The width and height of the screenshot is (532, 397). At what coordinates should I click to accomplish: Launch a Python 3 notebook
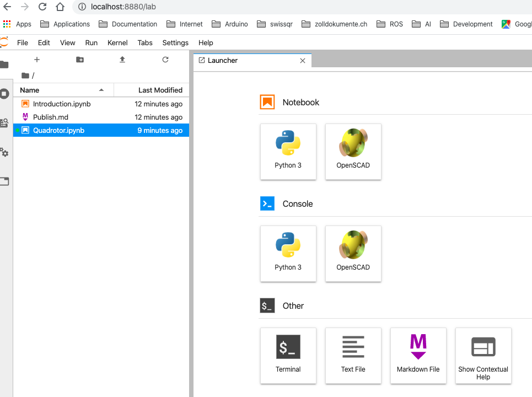[x=288, y=151]
